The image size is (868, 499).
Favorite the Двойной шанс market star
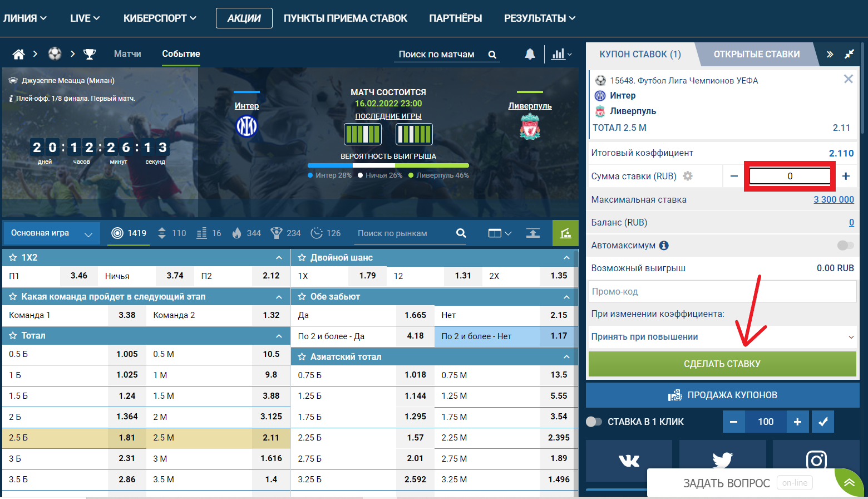(x=302, y=258)
